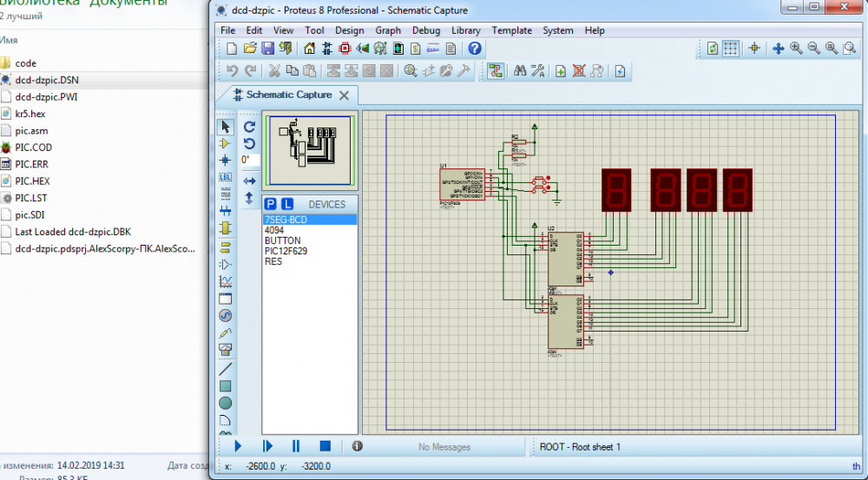Click the Zoom In magnifier icon
This screenshot has height=480, width=868.
tap(796, 49)
